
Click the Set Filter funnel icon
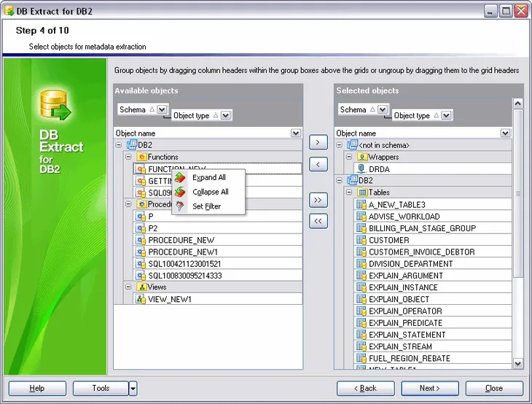click(180, 206)
